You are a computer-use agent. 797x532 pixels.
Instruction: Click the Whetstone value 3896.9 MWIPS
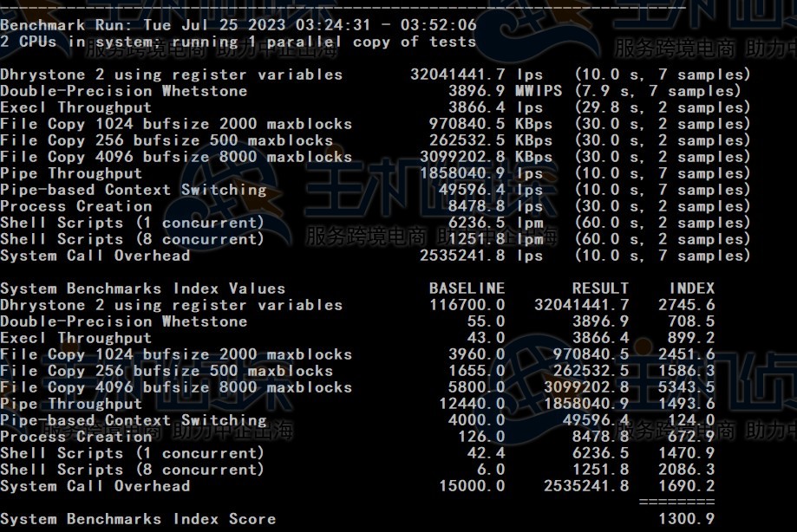[505, 91]
